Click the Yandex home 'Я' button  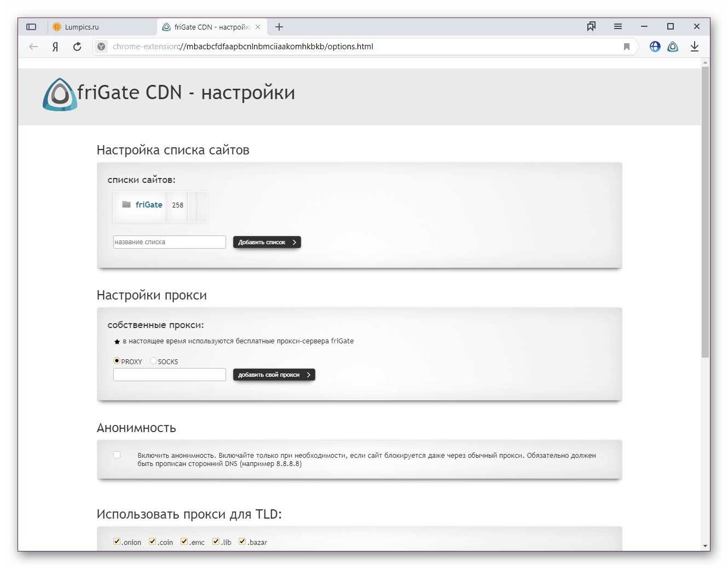pyautogui.click(x=55, y=47)
